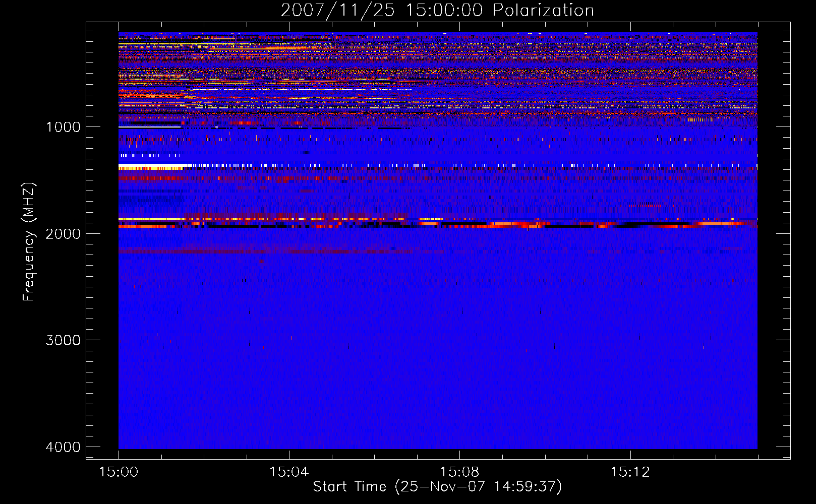Click the "15:00" time tick label
This screenshot has height=504, width=816.
point(119,472)
